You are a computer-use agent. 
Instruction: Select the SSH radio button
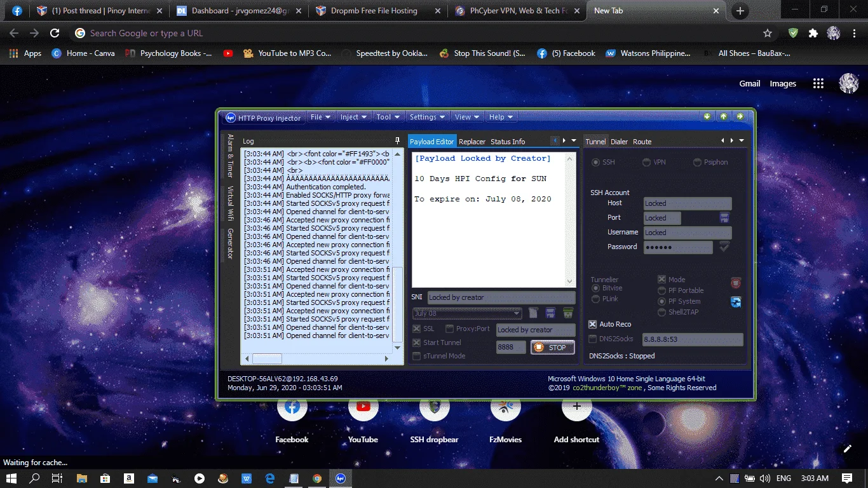[x=596, y=162]
